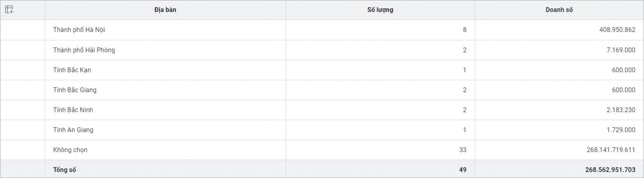The image size is (644, 178).
Task: Click the 7.169.000 revenue value
Action: tap(621, 50)
